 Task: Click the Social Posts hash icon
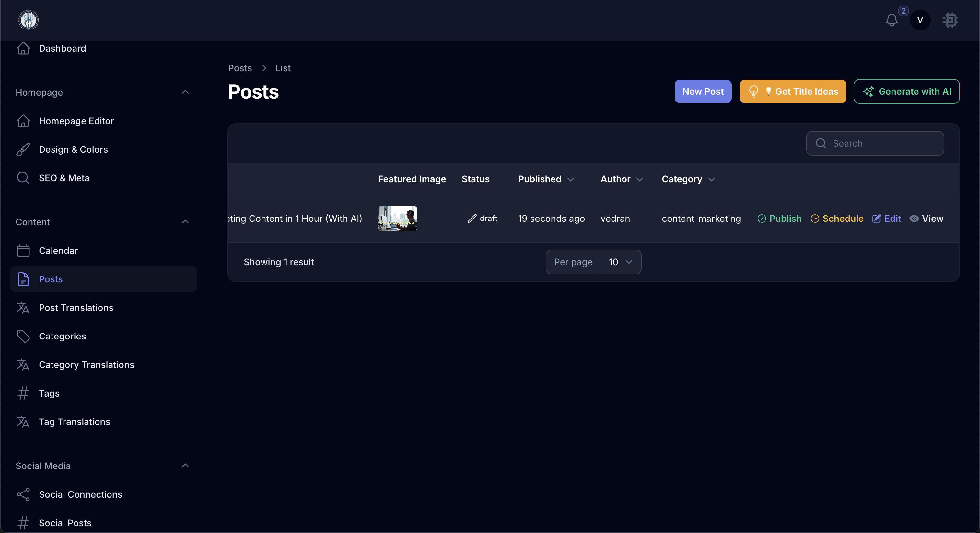pyautogui.click(x=23, y=523)
